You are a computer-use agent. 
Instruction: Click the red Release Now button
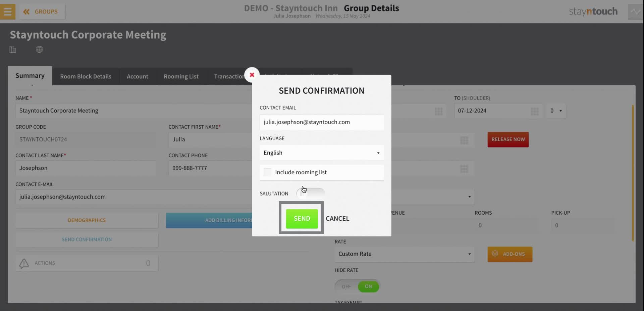(x=508, y=139)
